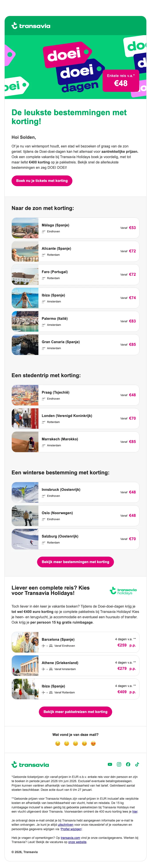Open the Innsbruck (Oostenrijk) winter offer
This screenshot has width=151, height=868.
75,492
